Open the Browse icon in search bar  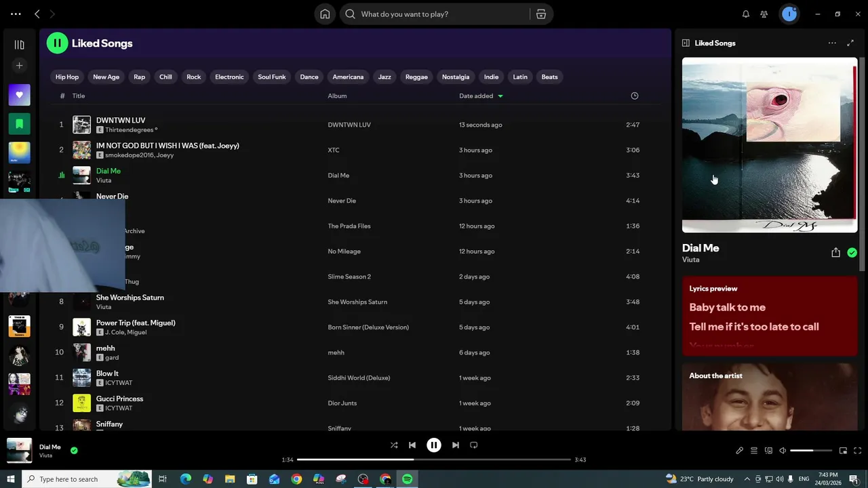[541, 14]
